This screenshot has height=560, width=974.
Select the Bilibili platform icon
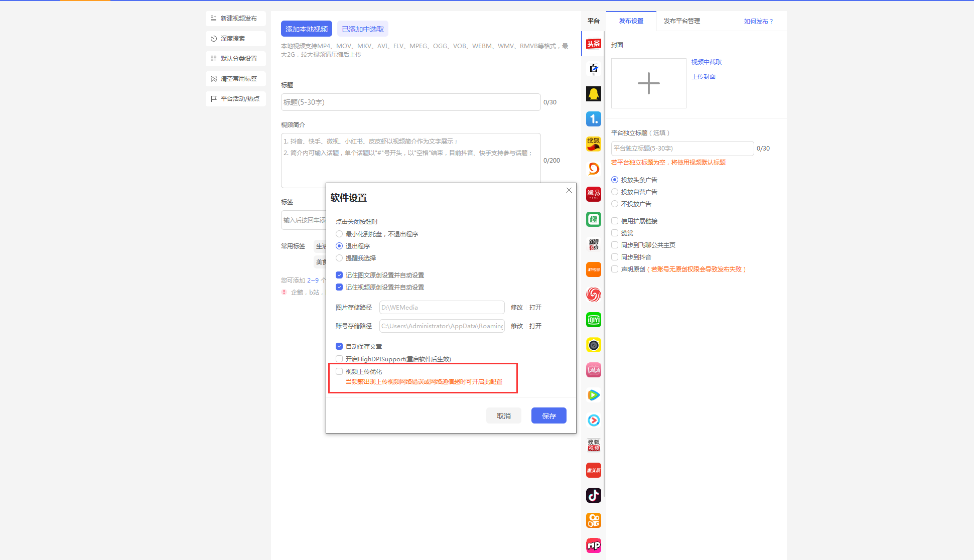pyautogui.click(x=594, y=370)
